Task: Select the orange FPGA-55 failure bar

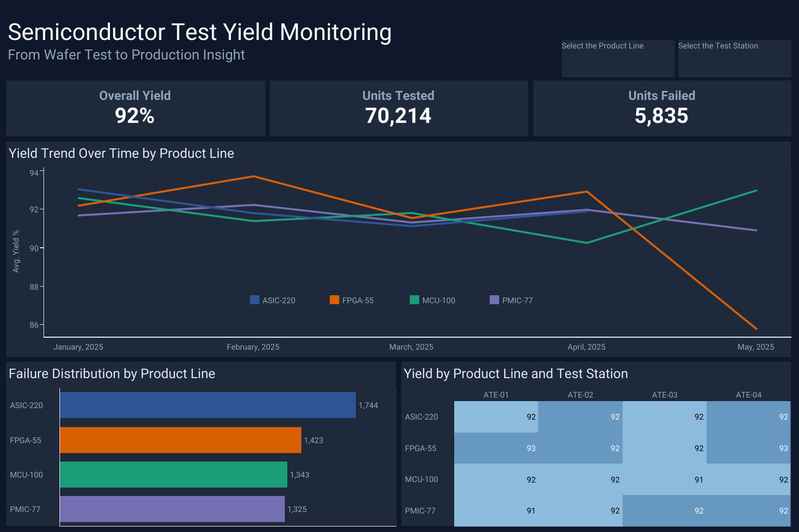Action: (180, 440)
